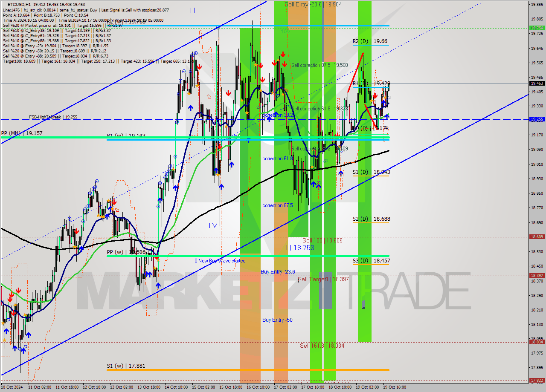Select the 'FSB-HighToBreak | 19.255' label
546x392 pixels.
53,117
